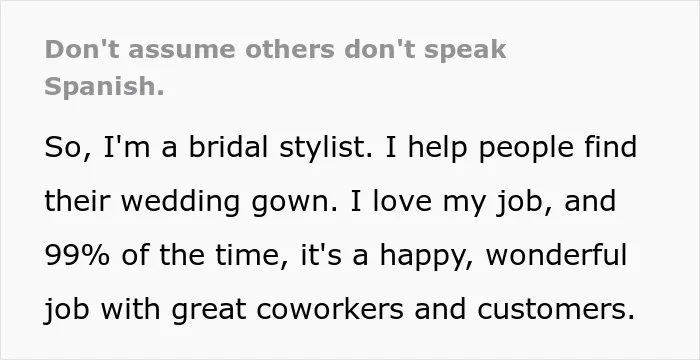Click the word "great" before coworkers

(x=209, y=310)
